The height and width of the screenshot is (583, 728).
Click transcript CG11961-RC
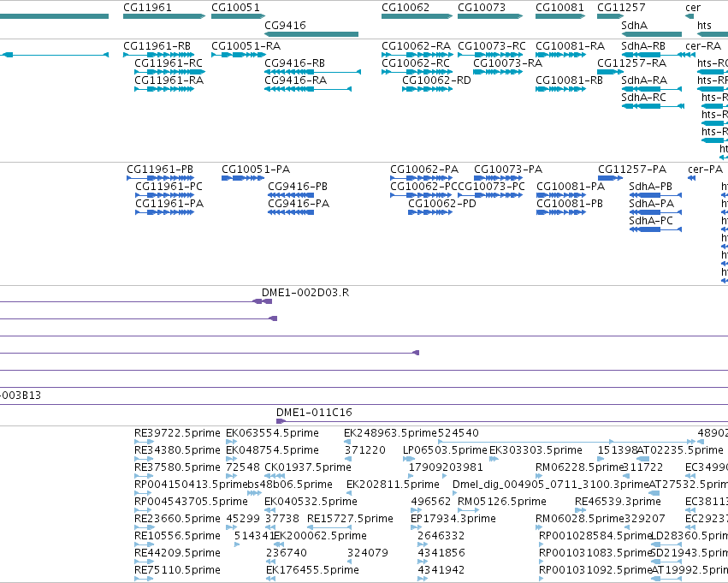(170, 72)
